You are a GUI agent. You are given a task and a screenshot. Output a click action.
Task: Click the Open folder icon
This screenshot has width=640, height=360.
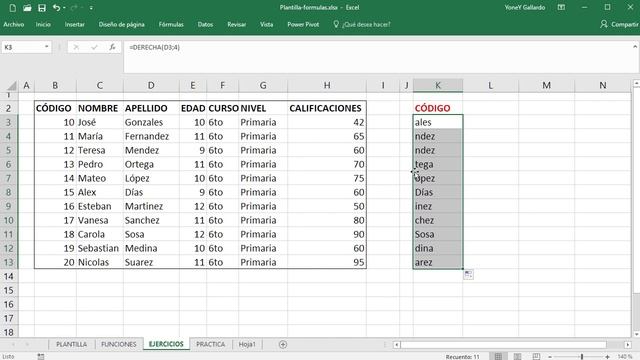click(27, 8)
